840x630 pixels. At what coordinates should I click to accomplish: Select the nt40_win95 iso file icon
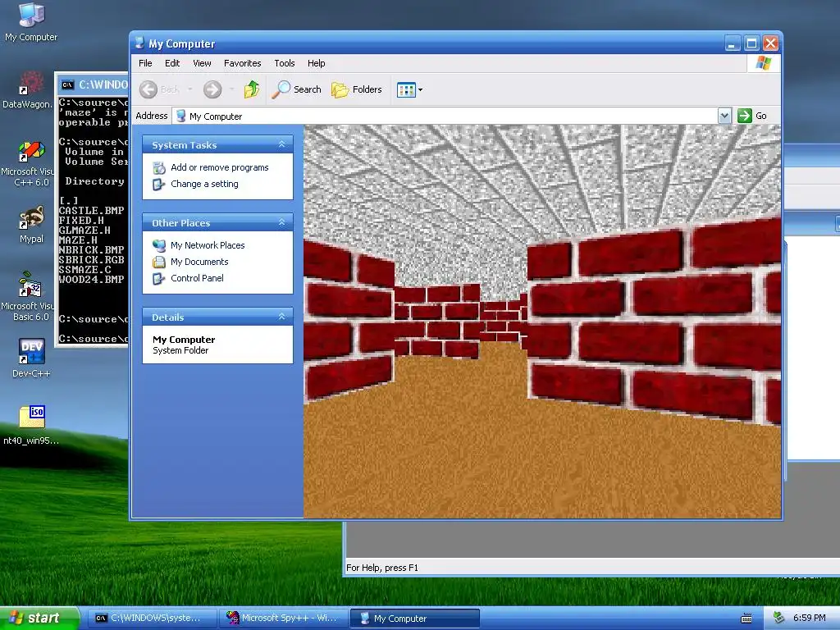coord(31,425)
